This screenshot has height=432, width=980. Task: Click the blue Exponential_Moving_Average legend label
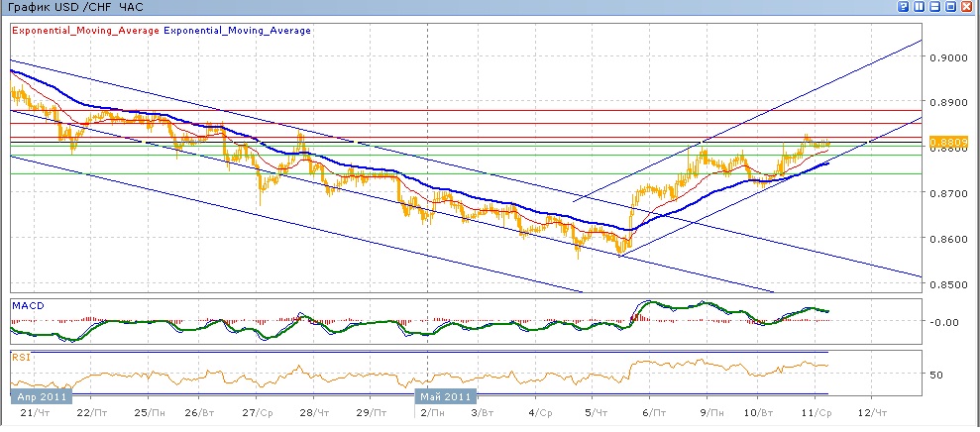(238, 31)
